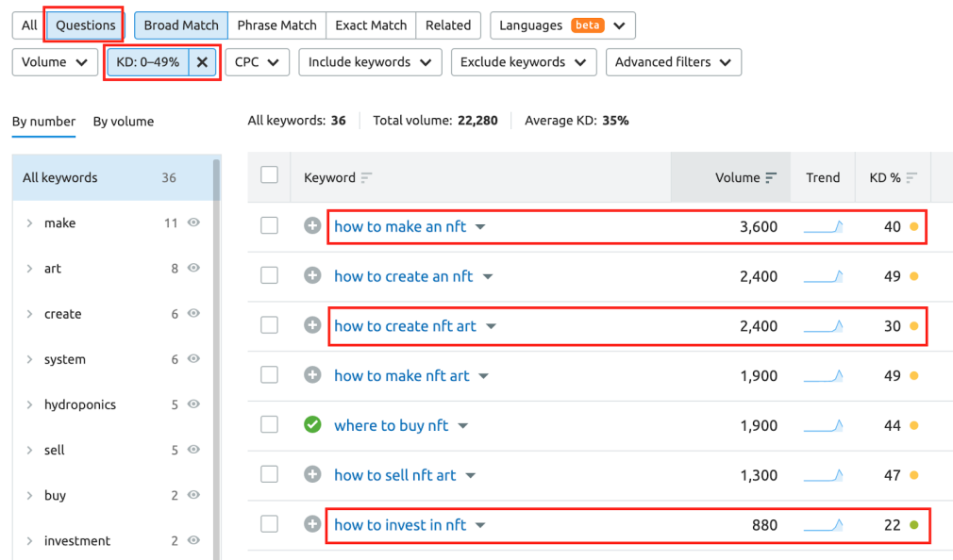Switch to the Questions tab
The width and height of the screenshot is (953, 560).
pos(84,25)
